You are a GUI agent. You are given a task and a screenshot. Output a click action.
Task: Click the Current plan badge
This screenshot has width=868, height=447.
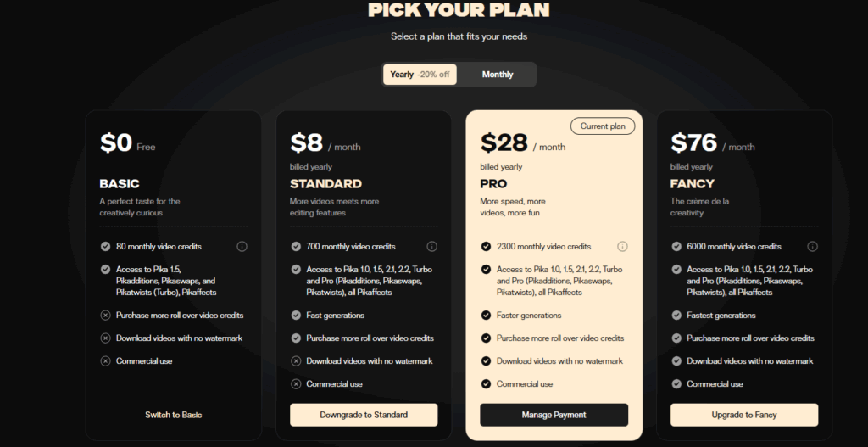pos(603,126)
